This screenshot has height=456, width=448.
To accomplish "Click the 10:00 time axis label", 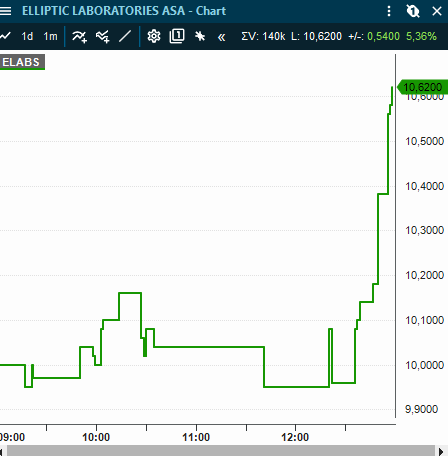I will click(x=96, y=437).
